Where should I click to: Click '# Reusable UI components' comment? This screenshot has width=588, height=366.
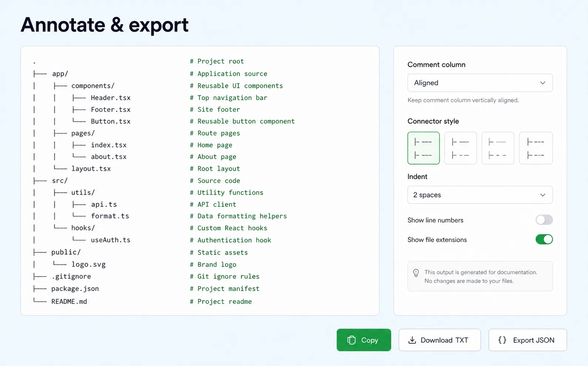click(x=236, y=86)
